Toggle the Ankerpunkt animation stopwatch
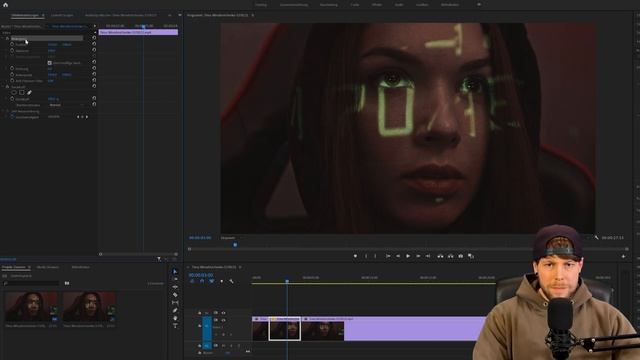The image size is (640, 360). pyautogui.click(x=12, y=75)
